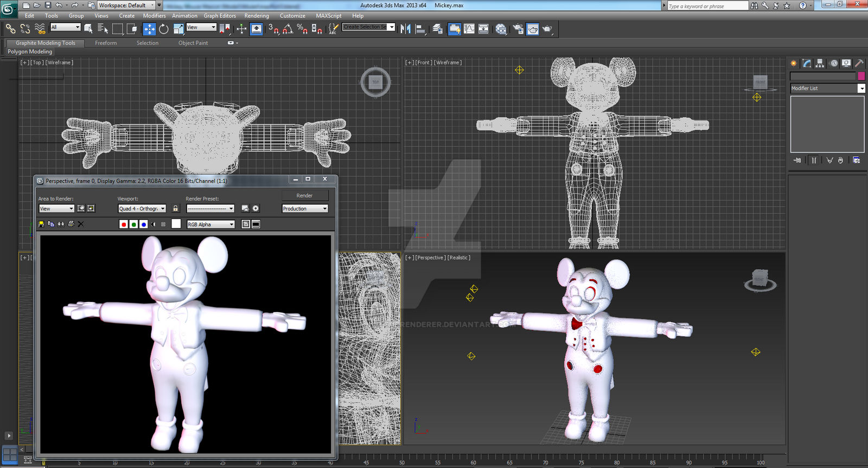This screenshot has width=868, height=468.
Task: Open the Material Editor icon
Action: click(501, 29)
